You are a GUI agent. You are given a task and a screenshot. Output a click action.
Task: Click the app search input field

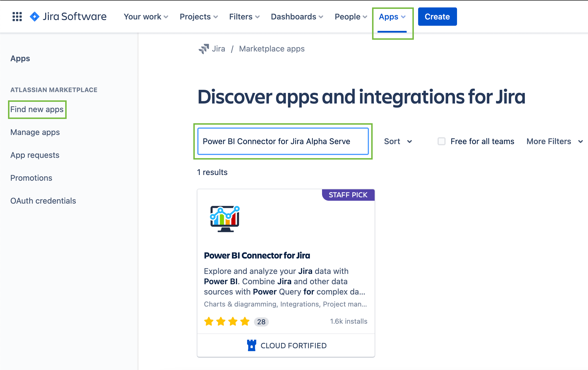click(x=283, y=141)
